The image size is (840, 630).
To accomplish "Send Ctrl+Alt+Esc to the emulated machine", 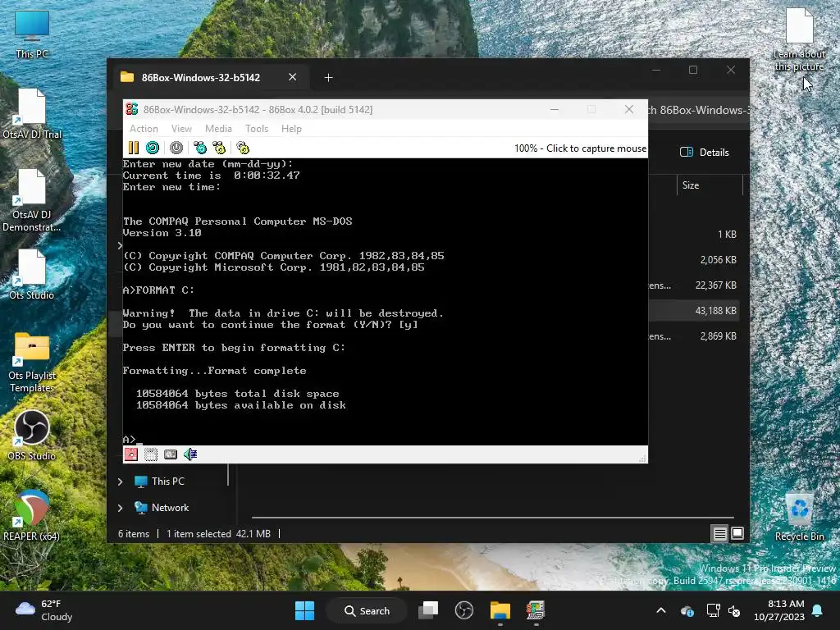I will [219, 148].
